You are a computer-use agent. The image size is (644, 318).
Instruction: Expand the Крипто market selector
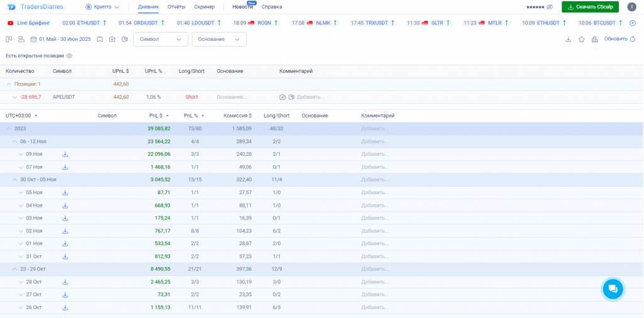(103, 7)
